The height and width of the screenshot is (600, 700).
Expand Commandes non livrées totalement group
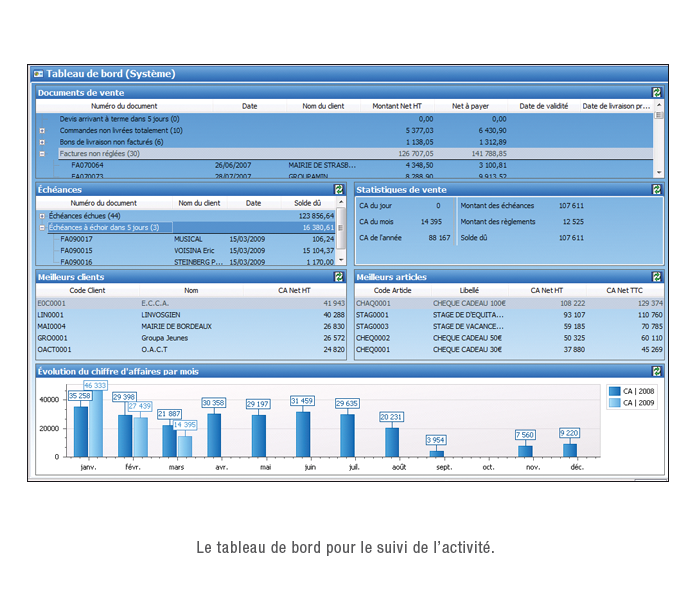[x=42, y=130]
